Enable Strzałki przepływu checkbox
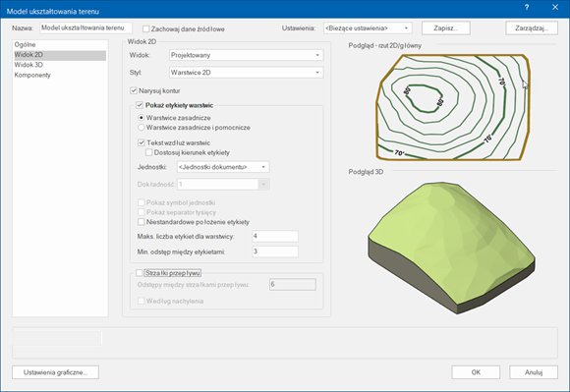This screenshot has width=570, height=392. [140, 272]
